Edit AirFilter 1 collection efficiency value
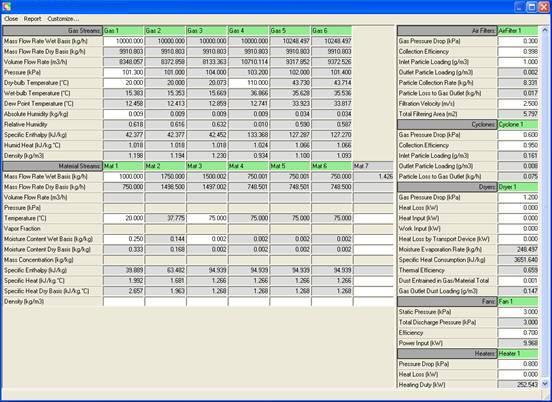The width and height of the screenshot is (552, 402). coord(518,52)
